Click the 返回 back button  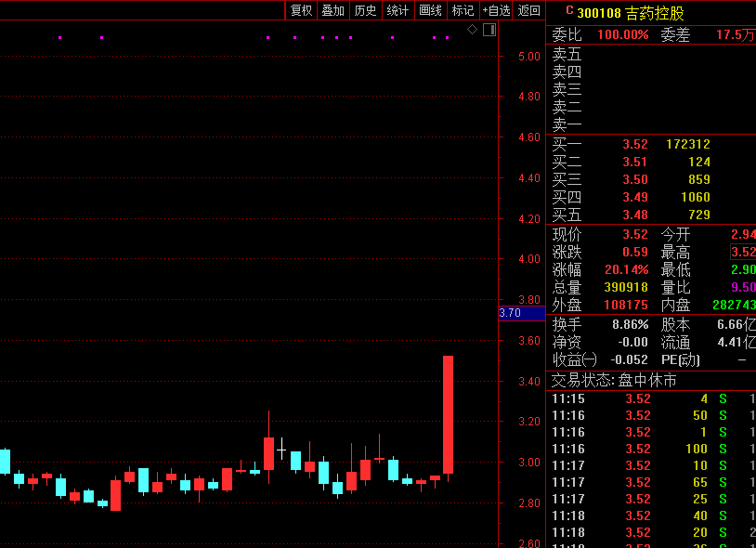pos(529,10)
